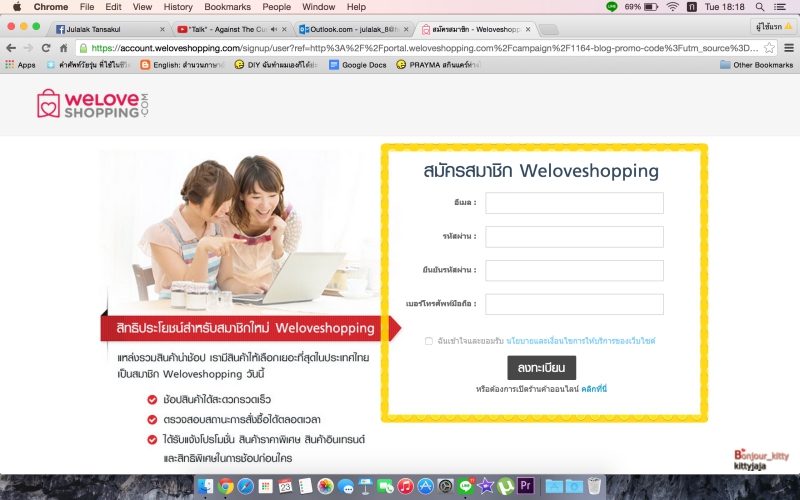Click the address bar URL
Image resolution: width=800 pixels, height=500 pixels.
pyautogui.click(x=425, y=48)
